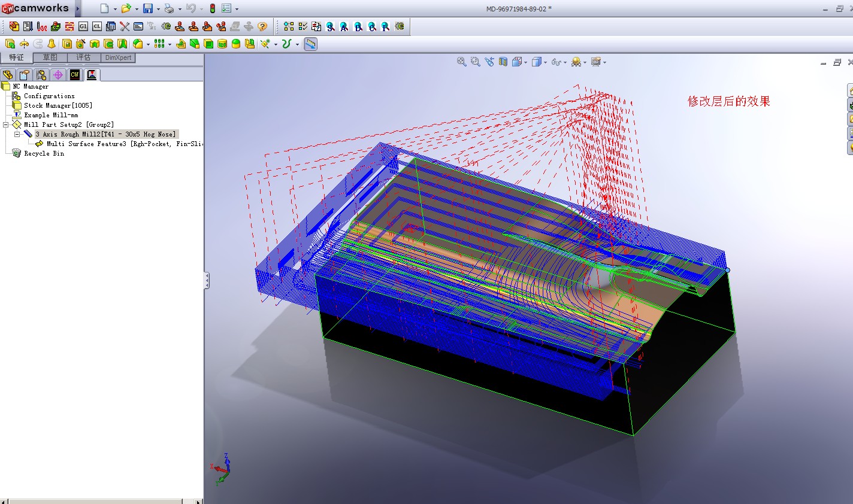Image resolution: width=853 pixels, height=504 pixels.
Task: Open the PropertyManager tab
Action: pyautogui.click(x=25, y=75)
